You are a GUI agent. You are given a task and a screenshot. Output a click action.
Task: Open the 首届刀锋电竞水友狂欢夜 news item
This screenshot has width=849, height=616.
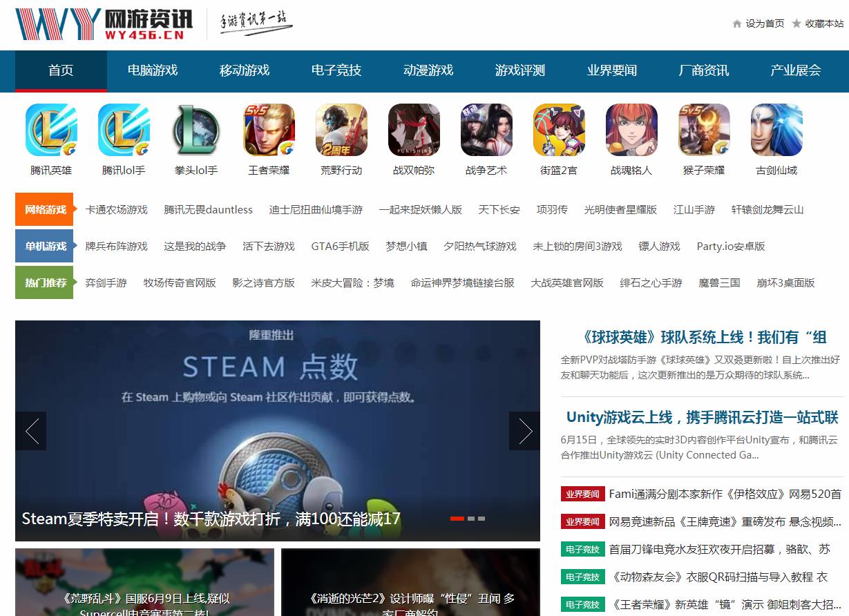[720, 550]
